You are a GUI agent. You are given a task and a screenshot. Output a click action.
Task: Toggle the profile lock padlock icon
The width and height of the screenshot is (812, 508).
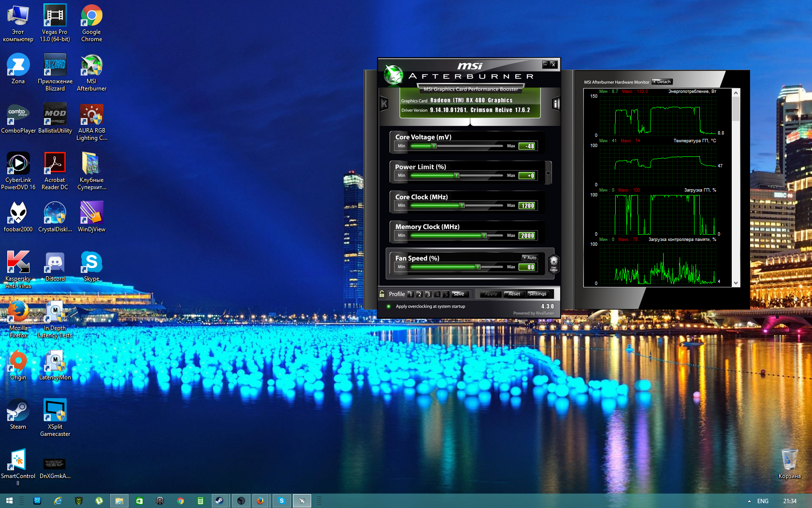(382, 294)
